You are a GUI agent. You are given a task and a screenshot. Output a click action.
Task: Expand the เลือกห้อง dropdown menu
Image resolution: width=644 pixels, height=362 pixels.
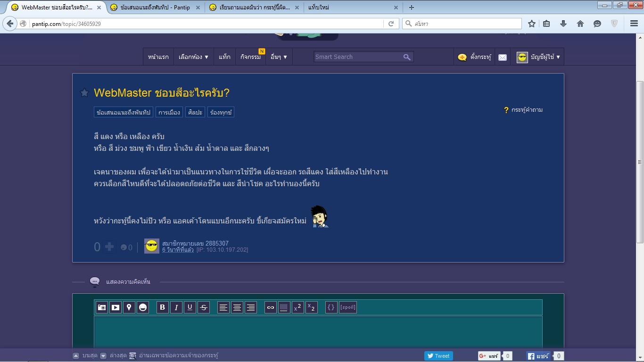click(194, 57)
